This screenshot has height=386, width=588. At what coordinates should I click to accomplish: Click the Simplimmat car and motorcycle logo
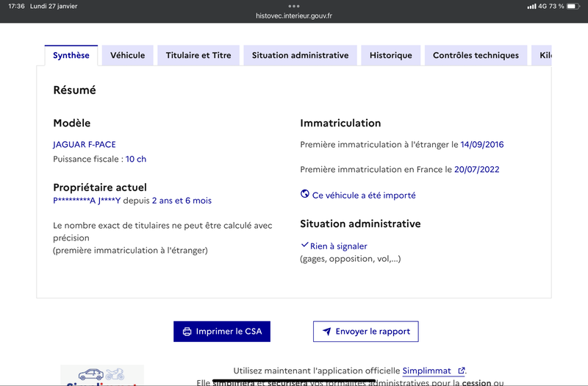[x=102, y=375]
